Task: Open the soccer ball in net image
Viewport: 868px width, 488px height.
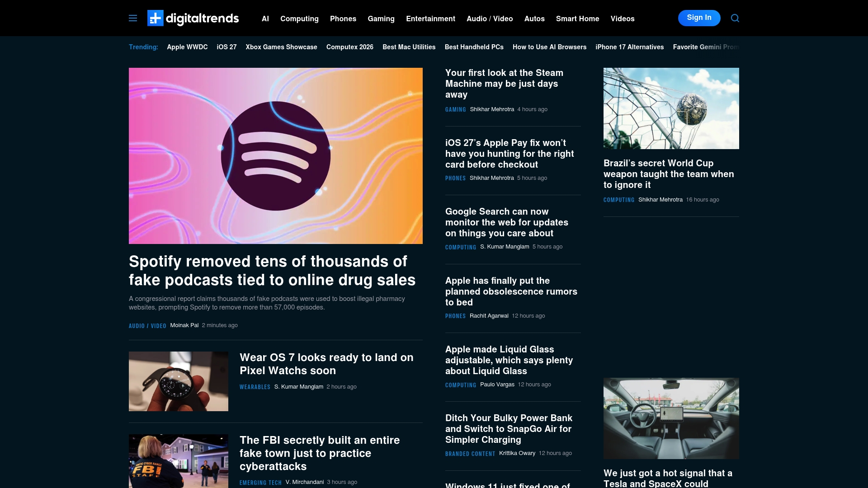Action: tap(671, 108)
